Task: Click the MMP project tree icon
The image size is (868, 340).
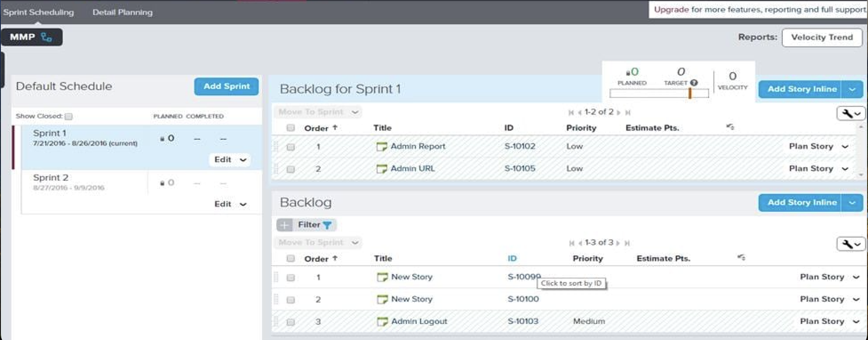Action: (x=47, y=37)
